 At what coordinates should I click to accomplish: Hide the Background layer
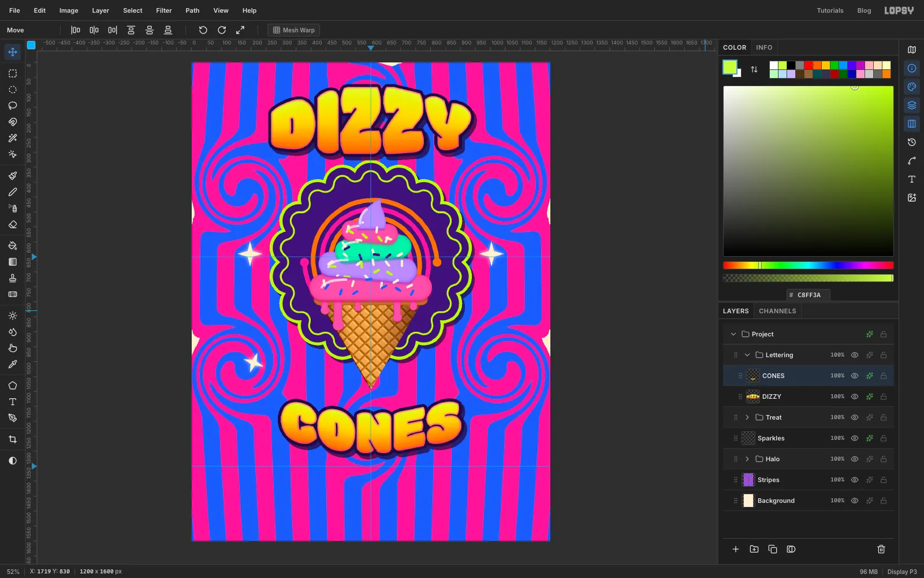pyautogui.click(x=855, y=501)
